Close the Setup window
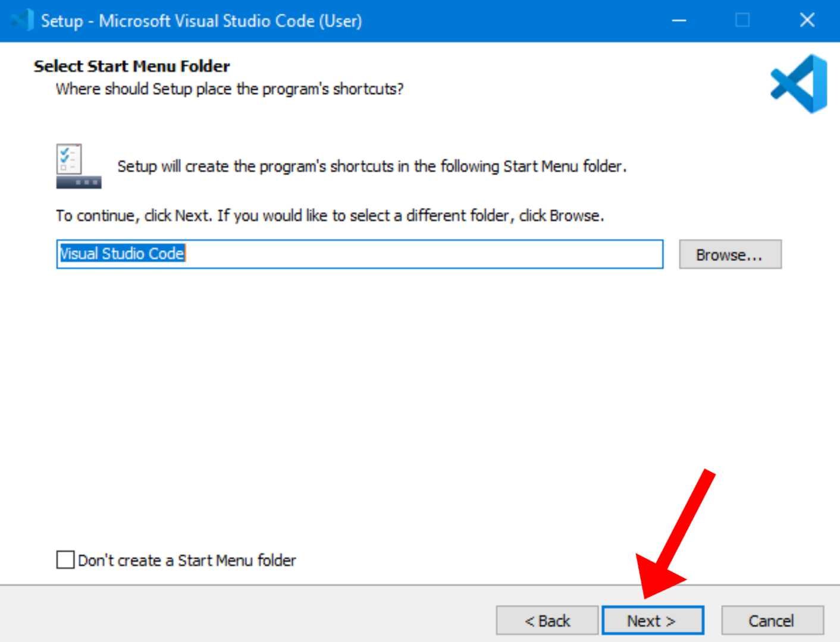 click(x=807, y=21)
